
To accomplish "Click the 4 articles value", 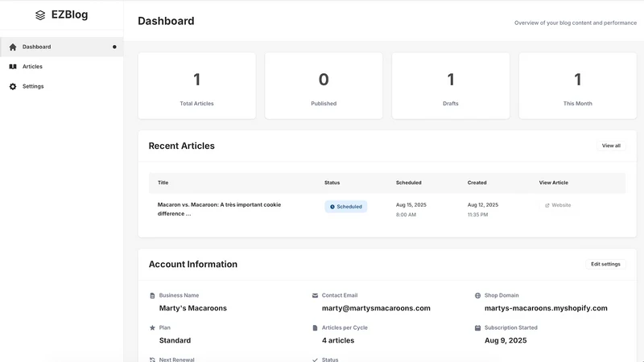I will (x=338, y=340).
